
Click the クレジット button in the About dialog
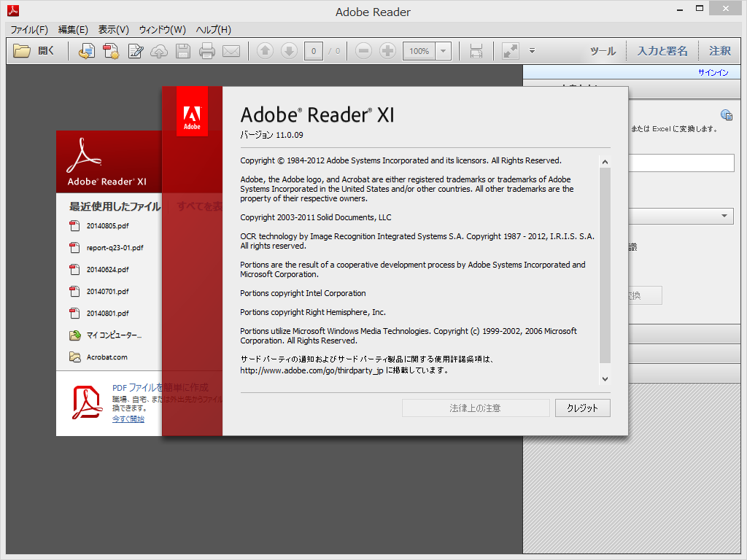click(x=582, y=408)
